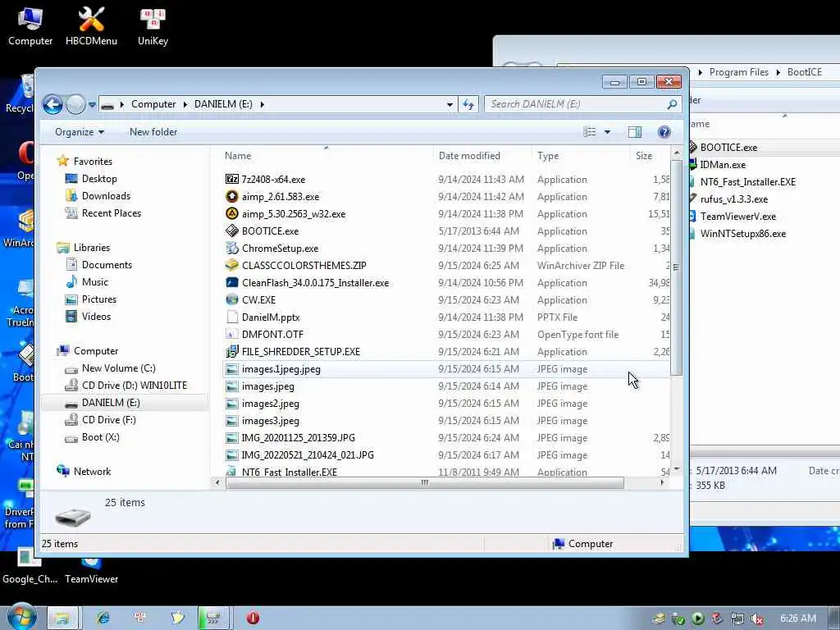This screenshot has height=630, width=840.
Task: Select the DanielM.pptx file
Action: (x=271, y=317)
